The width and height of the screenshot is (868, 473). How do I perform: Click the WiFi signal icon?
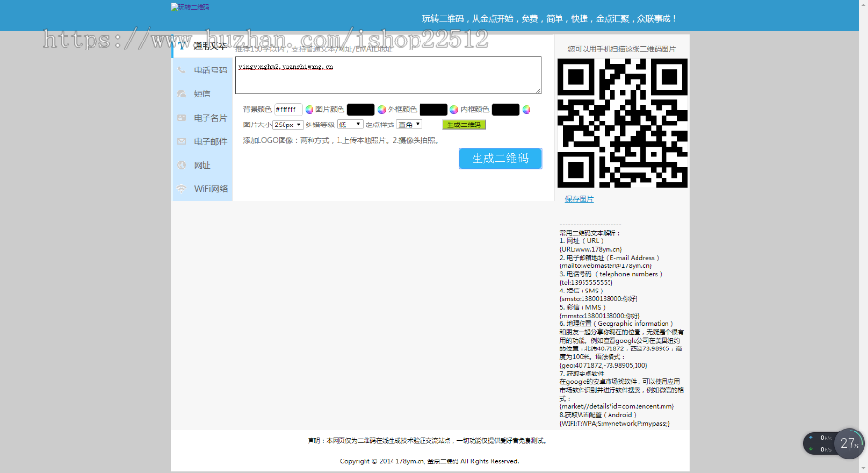coord(181,189)
